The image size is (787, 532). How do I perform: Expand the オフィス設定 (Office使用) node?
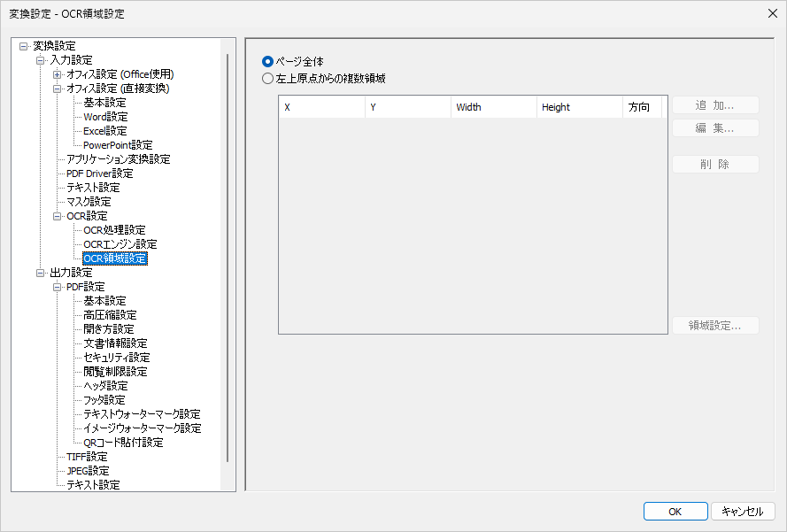(58, 74)
